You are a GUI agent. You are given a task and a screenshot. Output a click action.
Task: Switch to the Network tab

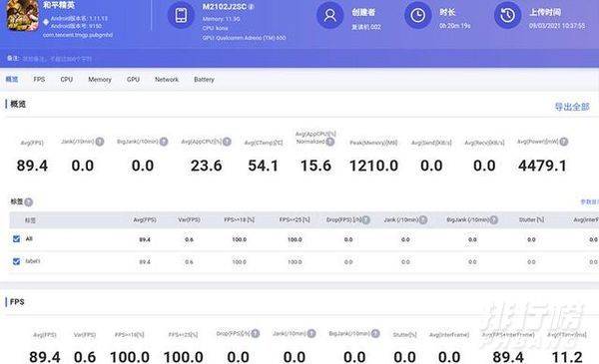pyautogui.click(x=167, y=80)
